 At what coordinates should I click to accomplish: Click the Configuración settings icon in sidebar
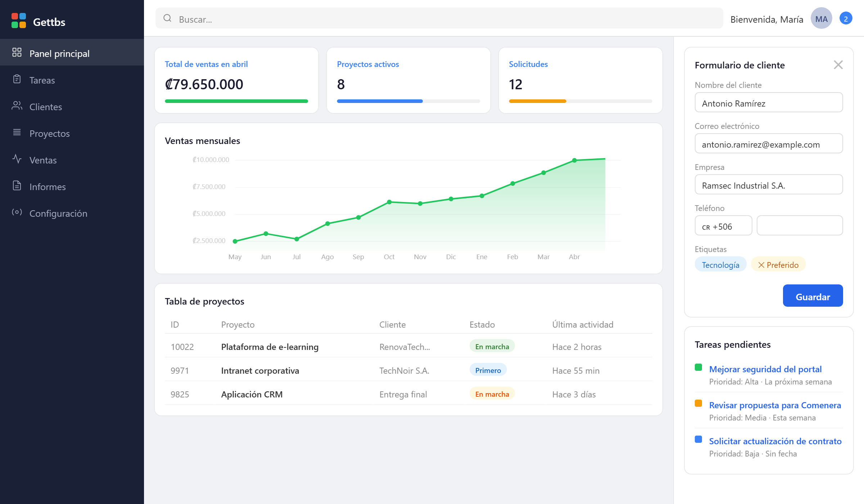pyautogui.click(x=17, y=212)
